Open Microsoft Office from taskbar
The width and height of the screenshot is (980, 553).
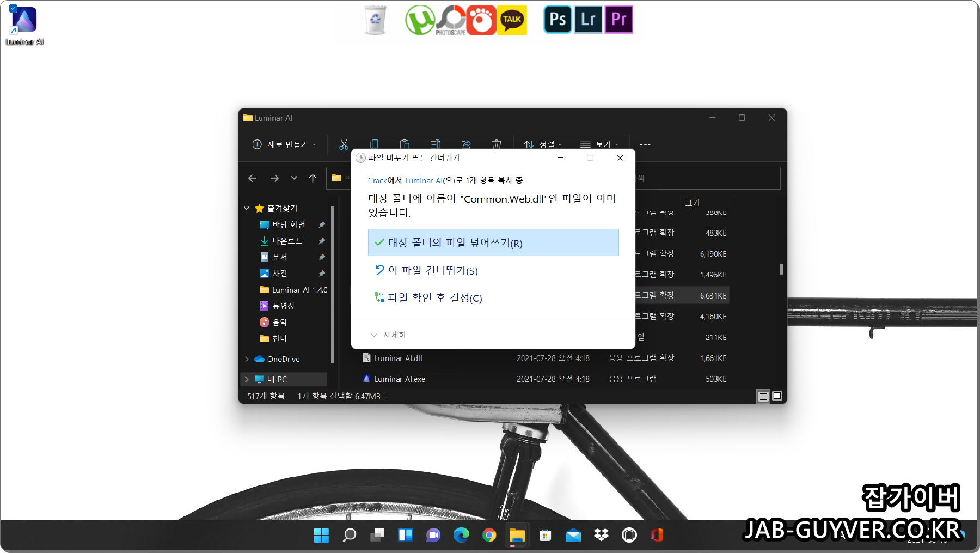pos(657,536)
